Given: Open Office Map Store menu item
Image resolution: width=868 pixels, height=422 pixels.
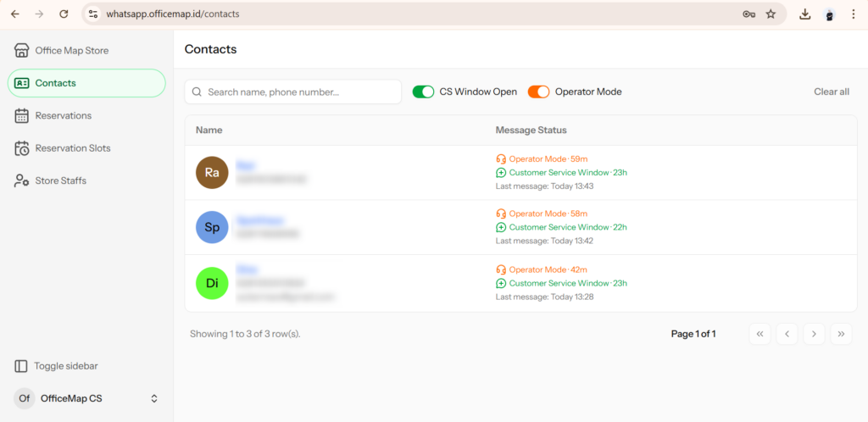Looking at the screenshot, I should tap(86, 50).
